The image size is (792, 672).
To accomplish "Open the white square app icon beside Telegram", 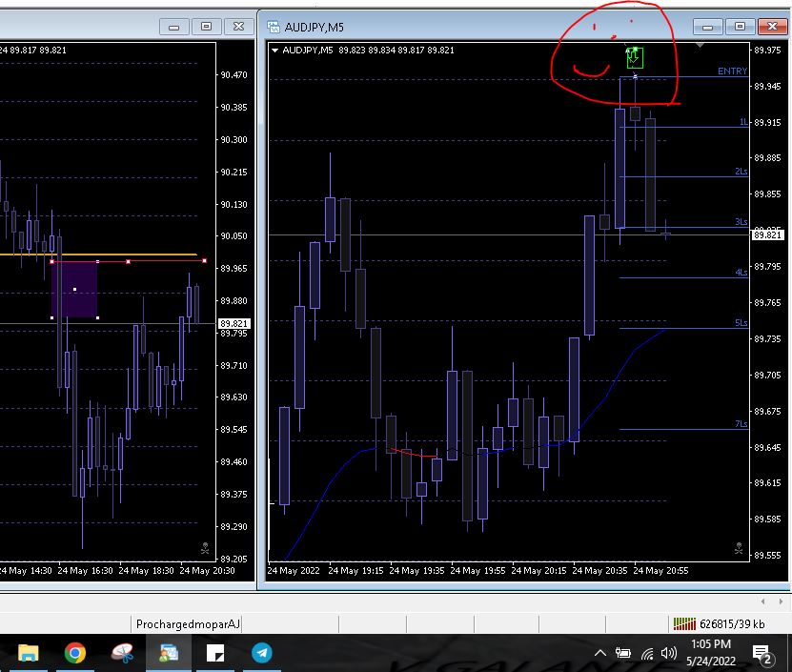I will [215, 653].
